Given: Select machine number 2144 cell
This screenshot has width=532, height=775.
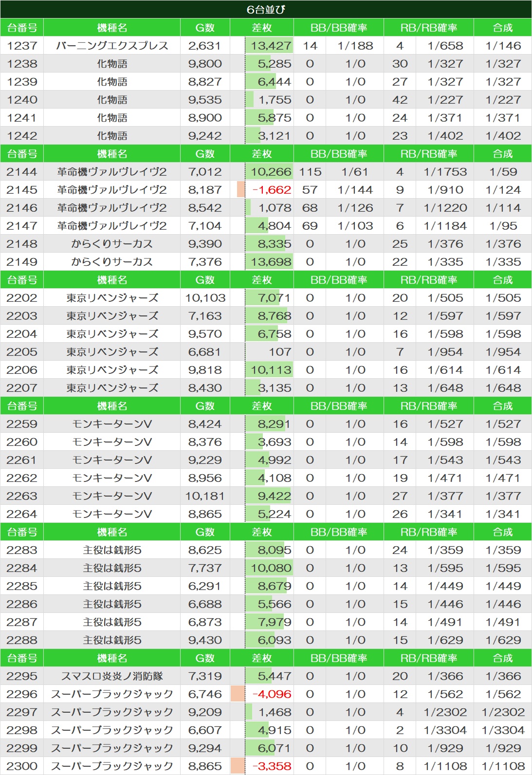Looking at the screenshot, I should [22, 172].
